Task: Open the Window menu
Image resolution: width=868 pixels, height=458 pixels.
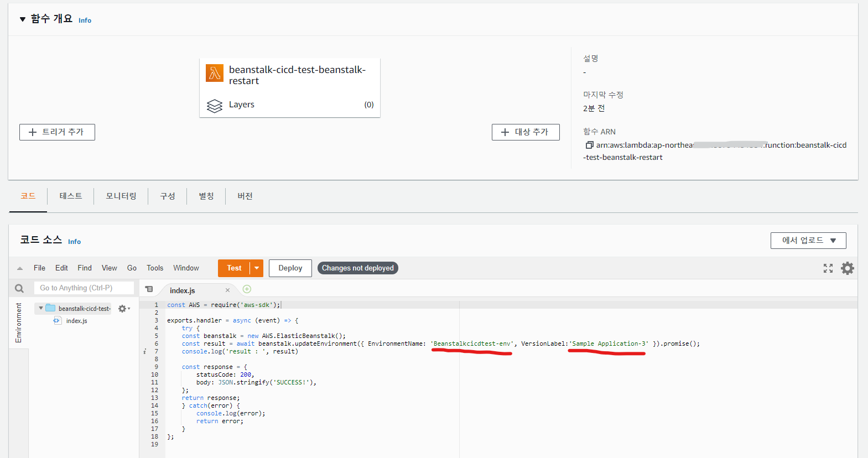Action: tap(186, 268)
